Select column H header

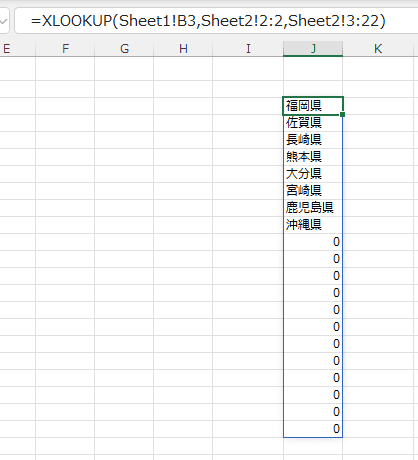click(183, 49)
